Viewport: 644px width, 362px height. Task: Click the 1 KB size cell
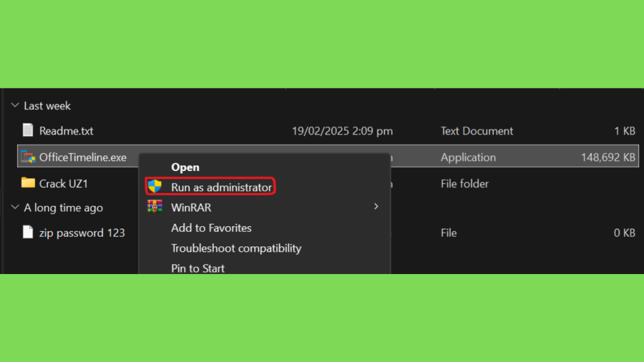tap(625, 131)
